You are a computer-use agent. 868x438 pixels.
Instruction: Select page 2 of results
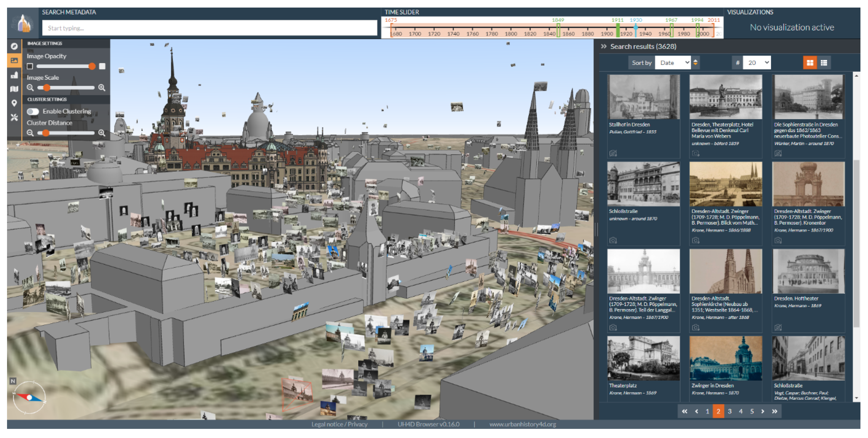click(718, 411)
